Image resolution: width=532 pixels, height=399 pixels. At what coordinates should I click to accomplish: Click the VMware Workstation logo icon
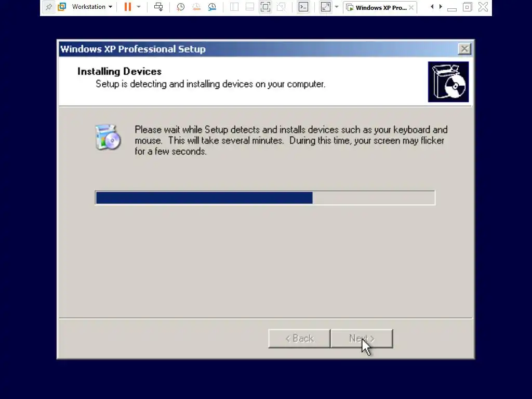coord(62,7)
